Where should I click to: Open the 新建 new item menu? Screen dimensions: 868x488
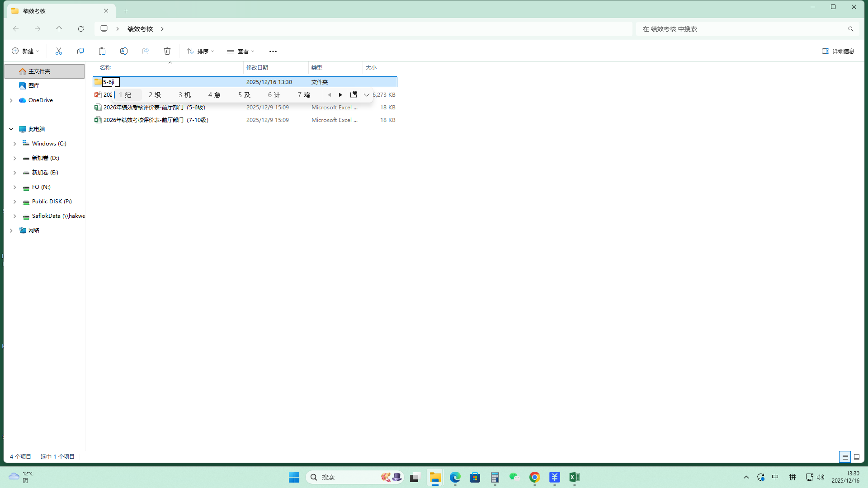pyautogui.click(x=25, y=51)
